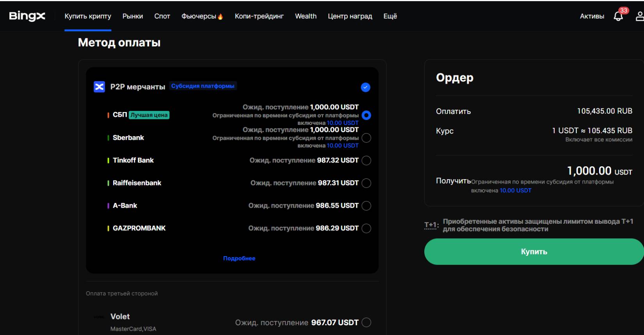Image resolution: width=644 pixels, height=335 pixels.
Task: Select the СБП payment radio button
Action: pos(366,115)
